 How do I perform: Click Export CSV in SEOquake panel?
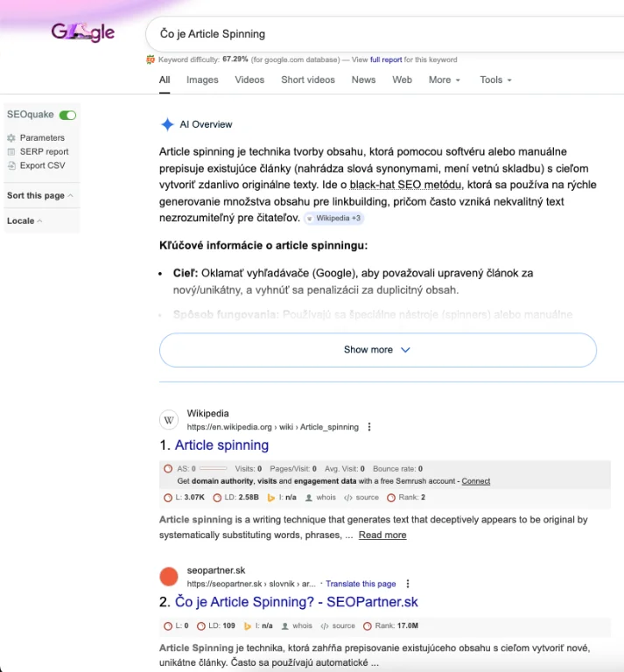click(x=42, y=165)
